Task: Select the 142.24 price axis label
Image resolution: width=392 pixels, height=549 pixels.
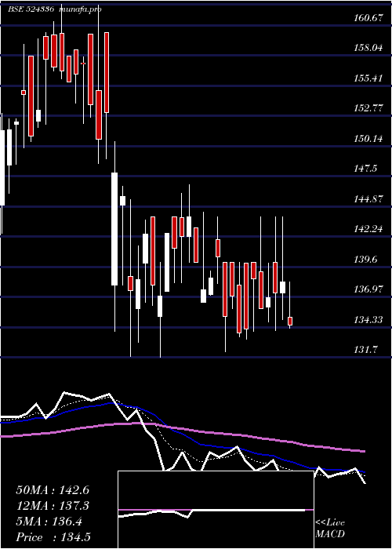Action: [368, 229]
